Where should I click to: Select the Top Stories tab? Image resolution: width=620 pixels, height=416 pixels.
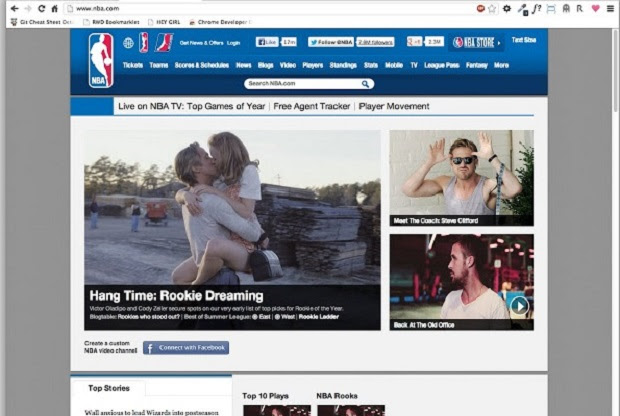(x=109, y=388)
